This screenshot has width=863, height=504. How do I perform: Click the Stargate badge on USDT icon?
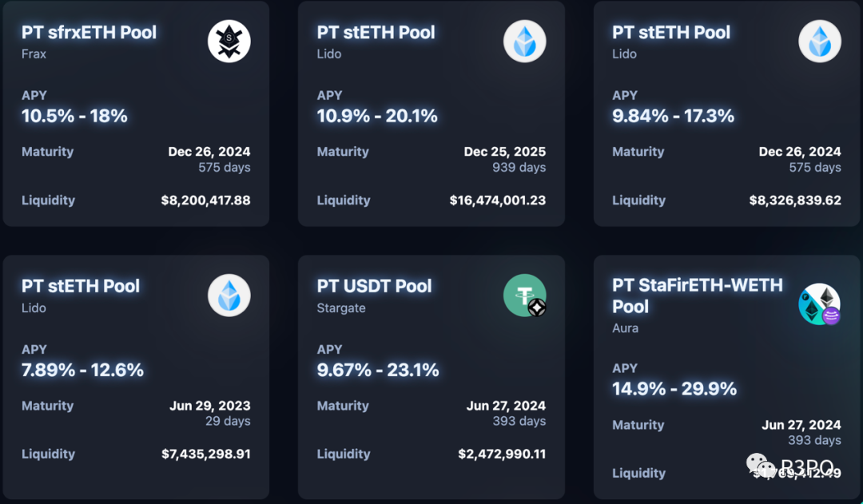pos(537,308)
